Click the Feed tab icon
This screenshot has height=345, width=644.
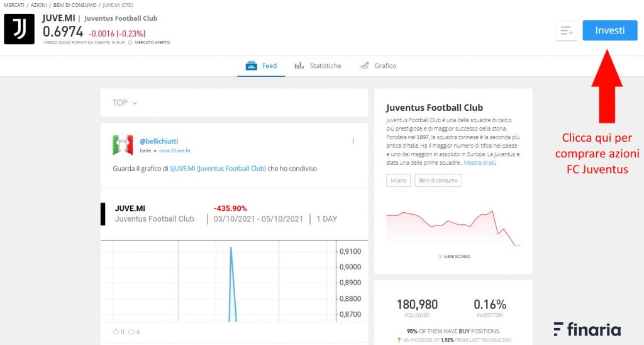tap(252, 66)
